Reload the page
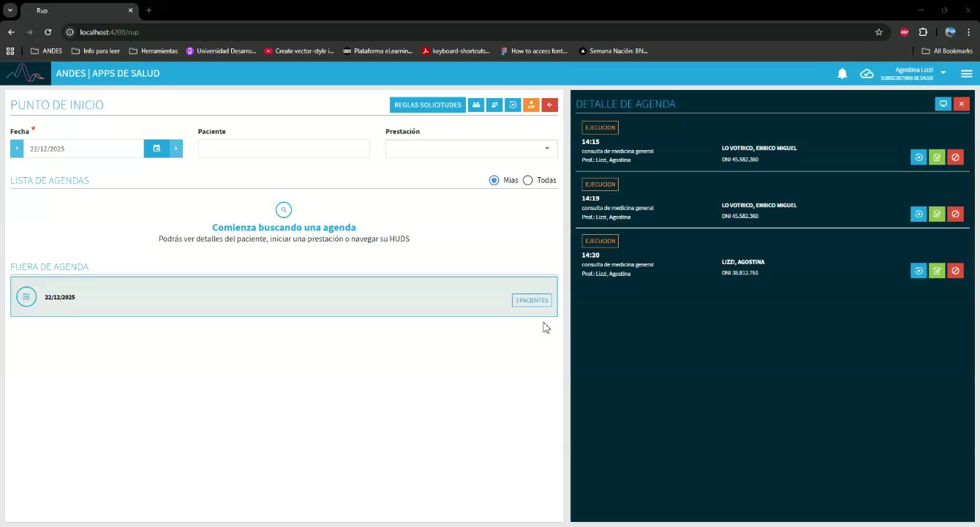The height and width of the screenshot is (527, 980). coord(48,32)
